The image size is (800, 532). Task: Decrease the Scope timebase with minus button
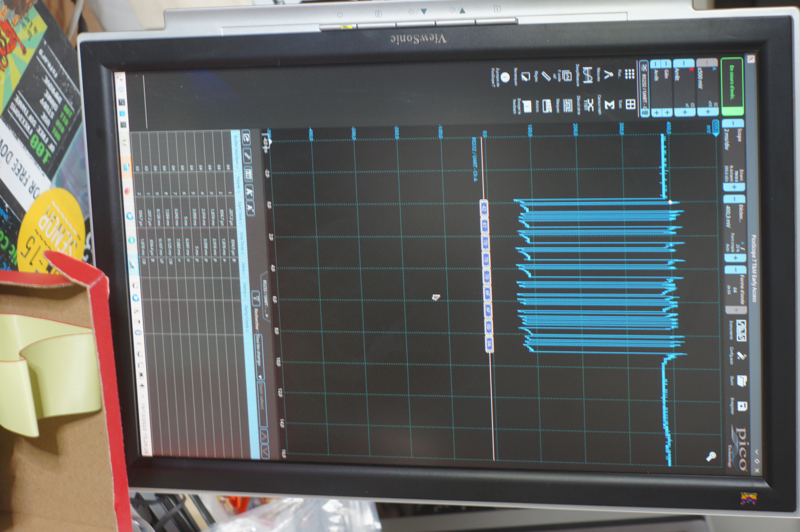tap(733, 123)
